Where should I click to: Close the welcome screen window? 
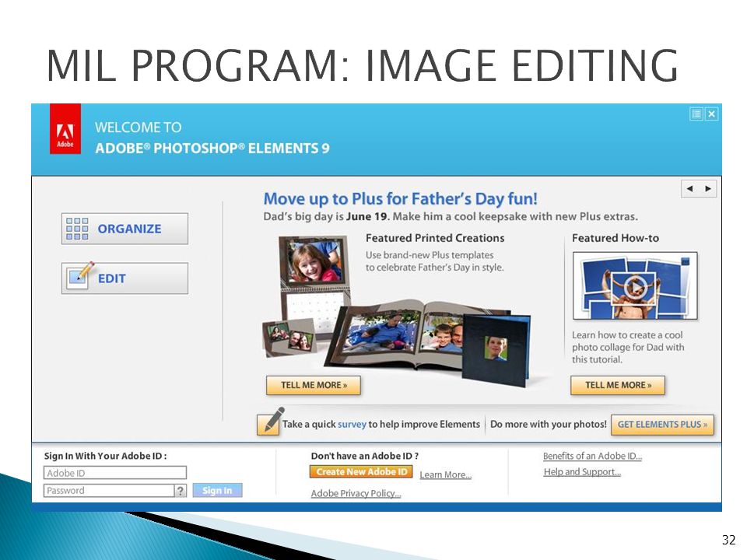pyautogui.click(x=712, y=114)
